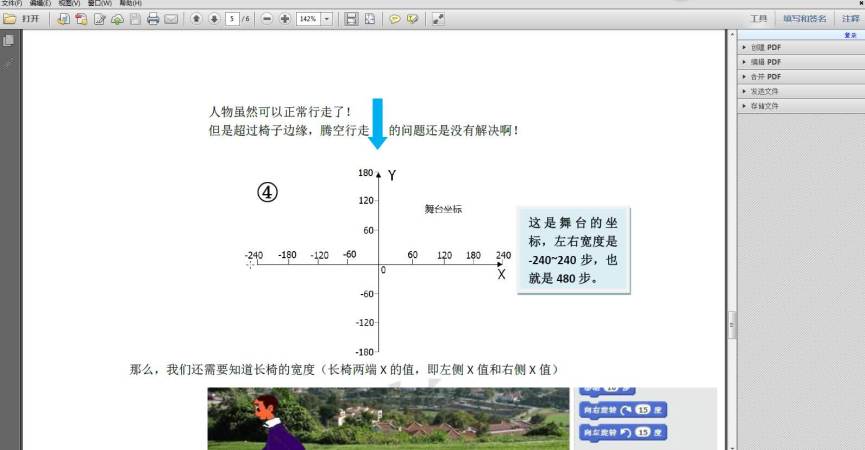The width and height of the screenshot is (865, 450).
Task: Open the 窗口(W) menu
Action: (100, 3)
